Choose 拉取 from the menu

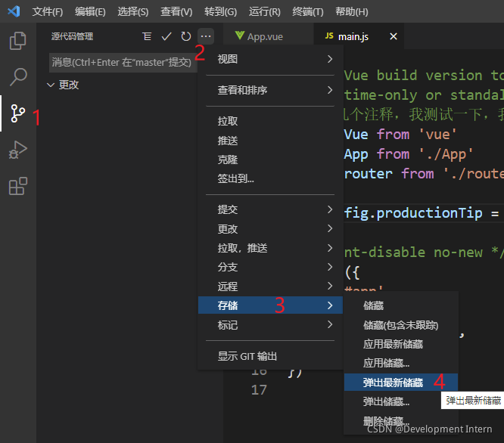(x=270, y=121)
